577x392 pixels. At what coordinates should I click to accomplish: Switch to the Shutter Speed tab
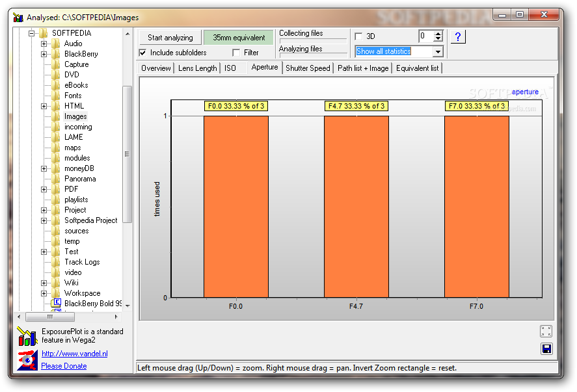point(308,68)
